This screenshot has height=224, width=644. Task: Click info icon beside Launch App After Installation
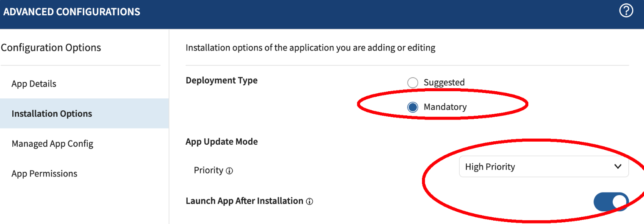(309, 202)
